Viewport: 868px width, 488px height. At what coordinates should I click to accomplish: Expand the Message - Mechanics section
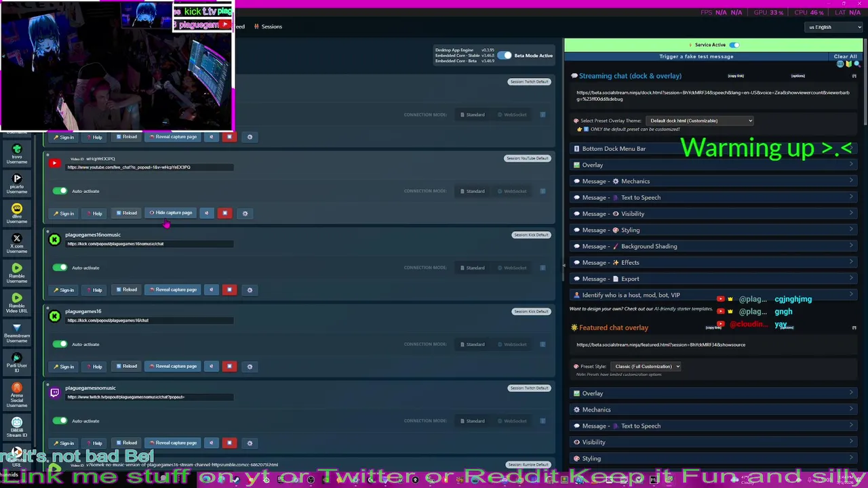pos(713,182)
